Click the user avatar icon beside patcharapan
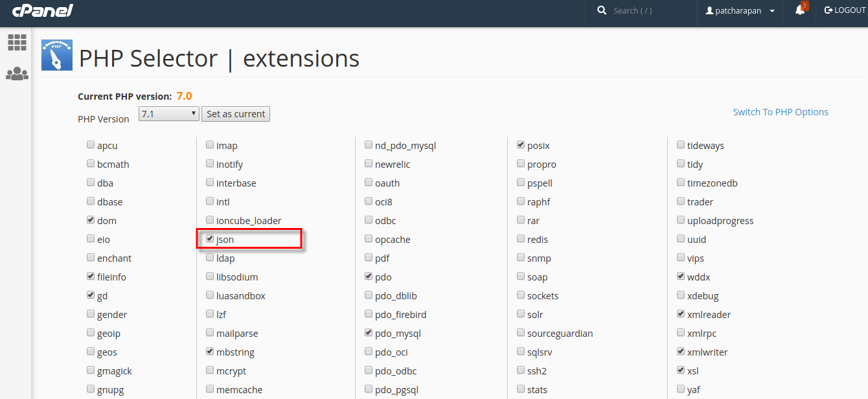Image resolution: width=868 pixels, height=399 pixels. (709, 10)
